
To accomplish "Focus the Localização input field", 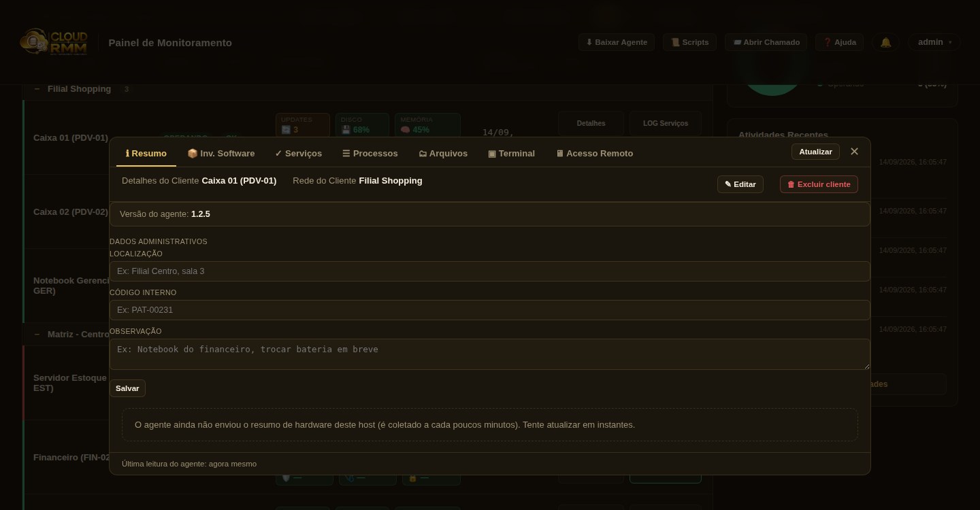I will pos(490,271).
